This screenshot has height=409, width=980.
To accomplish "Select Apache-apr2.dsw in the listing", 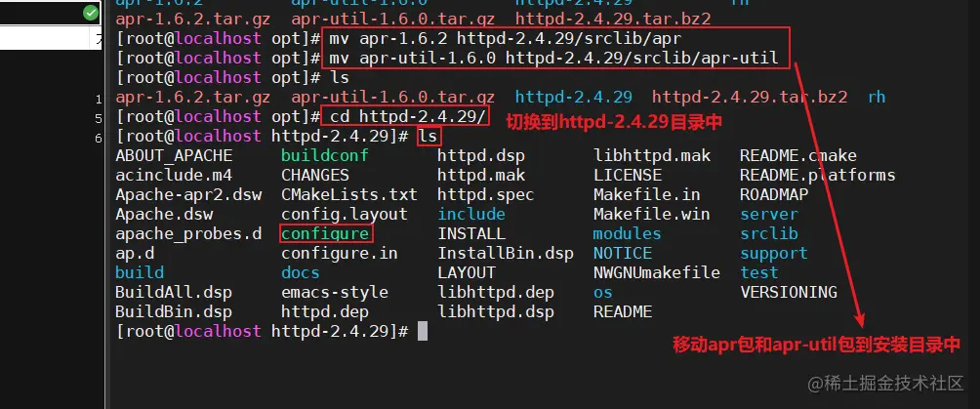I will coord(188,194).
